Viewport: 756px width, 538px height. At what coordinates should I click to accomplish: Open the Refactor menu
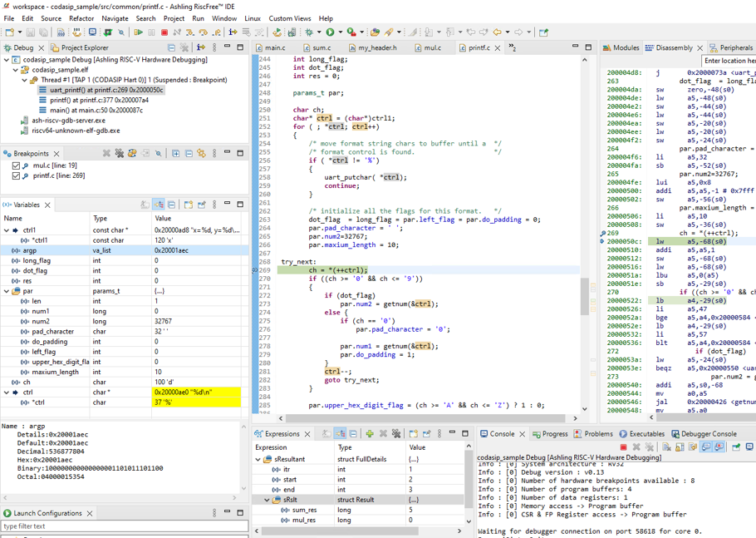(81, 18)
